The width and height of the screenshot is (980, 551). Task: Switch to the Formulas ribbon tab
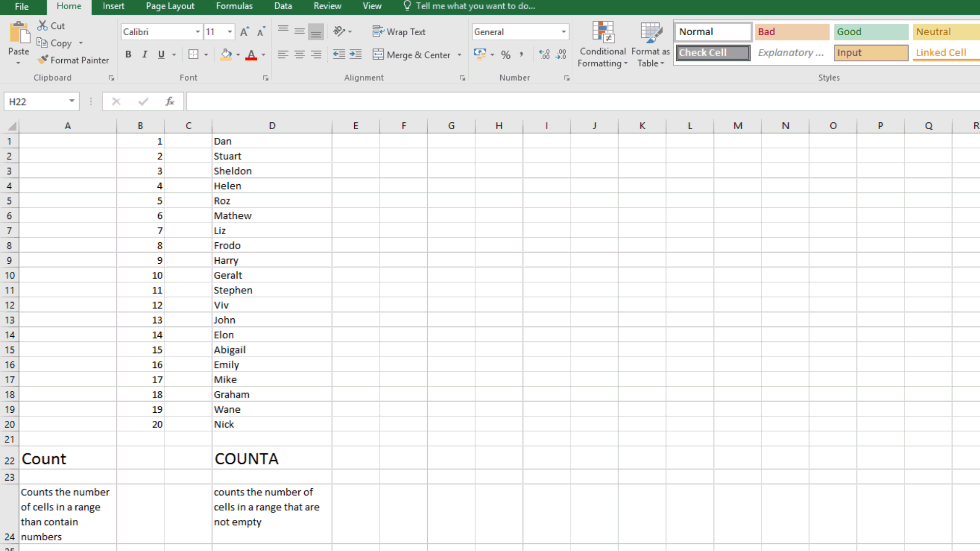(234, 6)
